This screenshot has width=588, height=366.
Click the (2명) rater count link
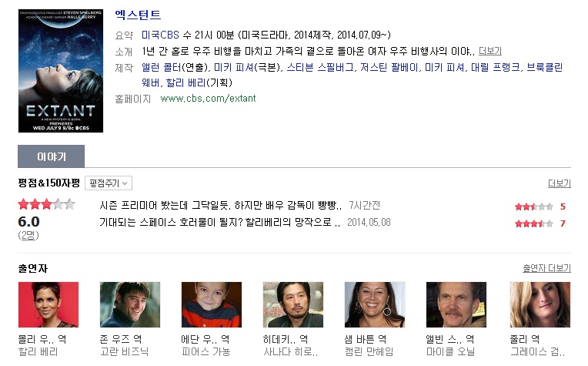coord(28,235)
